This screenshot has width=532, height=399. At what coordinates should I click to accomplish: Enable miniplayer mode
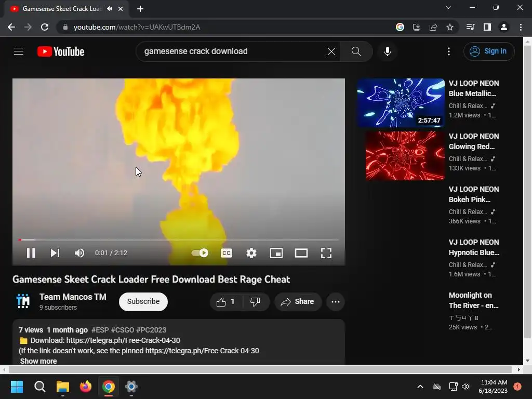pyautogui.click(x=276, y=253)
